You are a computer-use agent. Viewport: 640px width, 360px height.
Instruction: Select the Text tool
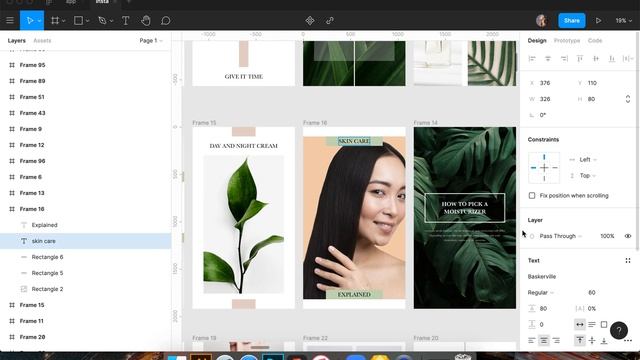coord(126,20)
